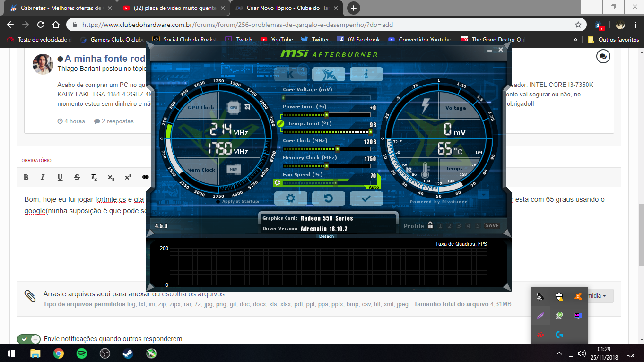Adjust the Core Clock slider
The height and width of the screenshot is (362, 644).
327,149
